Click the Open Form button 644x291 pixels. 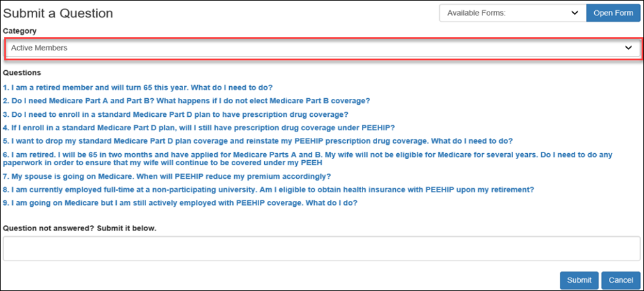click(x=613, y=13)
